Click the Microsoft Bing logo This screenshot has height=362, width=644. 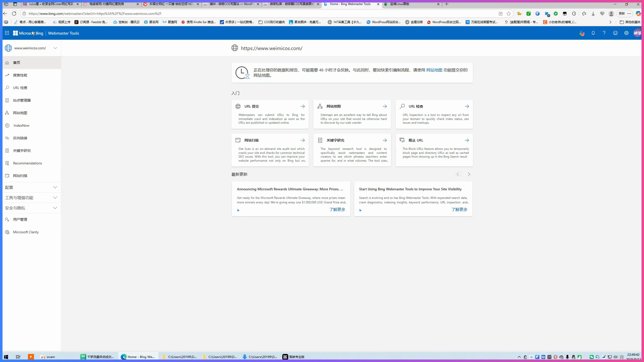[x=28, y=33]
